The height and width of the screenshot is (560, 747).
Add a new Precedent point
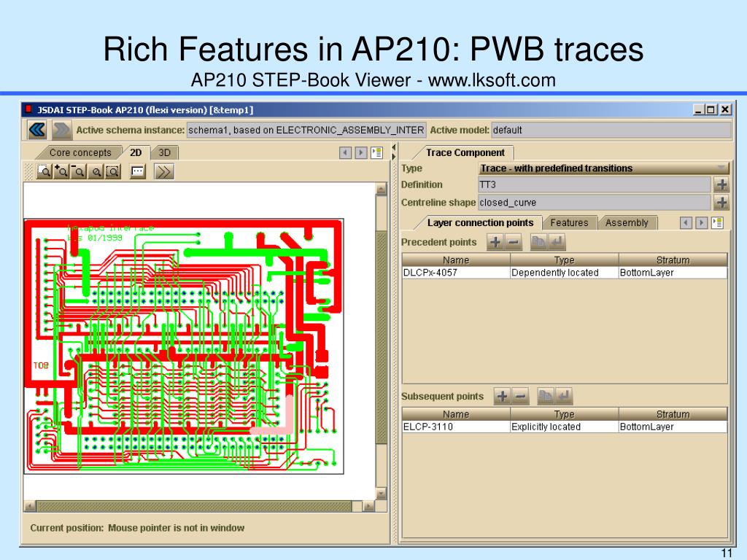pyautogui.click(x=495, y=242)
